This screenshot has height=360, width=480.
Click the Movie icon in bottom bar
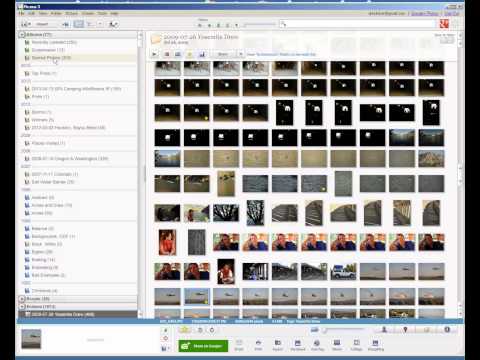point(337,345)
